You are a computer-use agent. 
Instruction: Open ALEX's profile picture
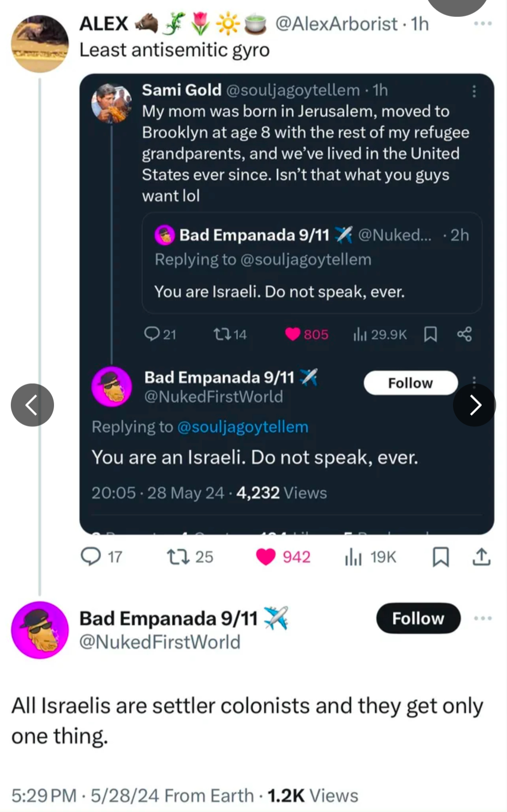(x=40, y=44)
